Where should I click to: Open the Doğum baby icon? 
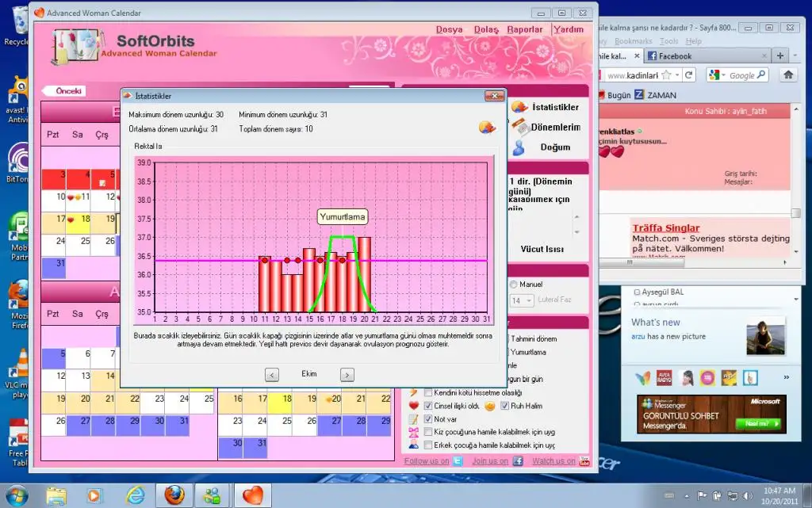[519, 147]
